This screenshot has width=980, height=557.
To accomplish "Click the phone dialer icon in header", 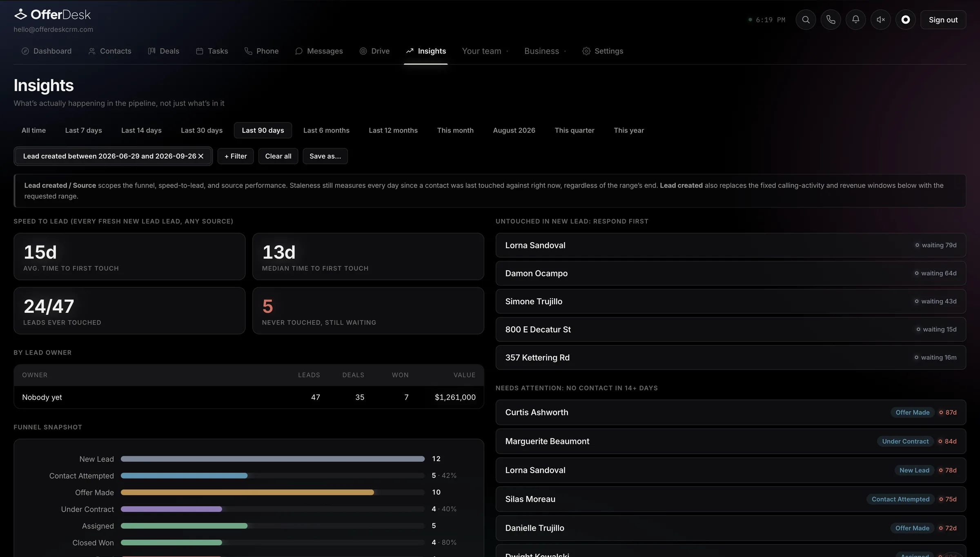I will [831, 20].
